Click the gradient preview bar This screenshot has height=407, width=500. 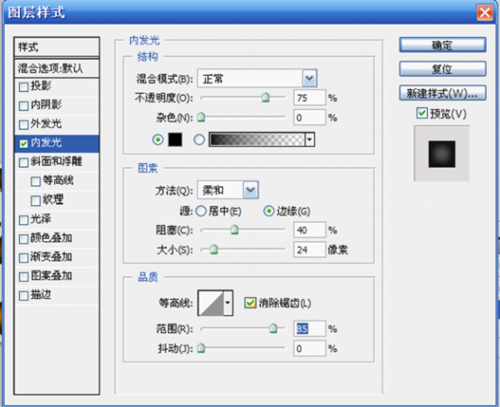pos(257,139)
